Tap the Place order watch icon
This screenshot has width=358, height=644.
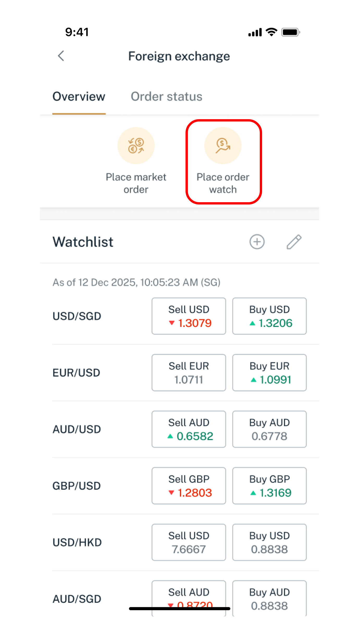tap(223, 146)
